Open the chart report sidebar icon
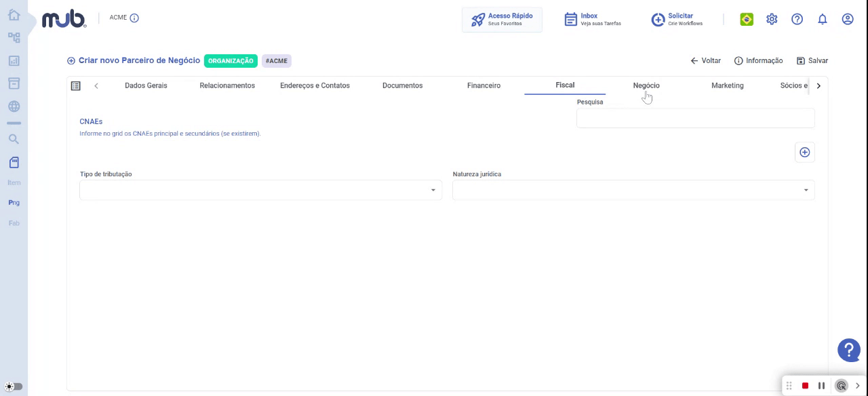Image resolution: width=868 pixels, height=396 pixels. pyautogui.click(x=14, y=61)
